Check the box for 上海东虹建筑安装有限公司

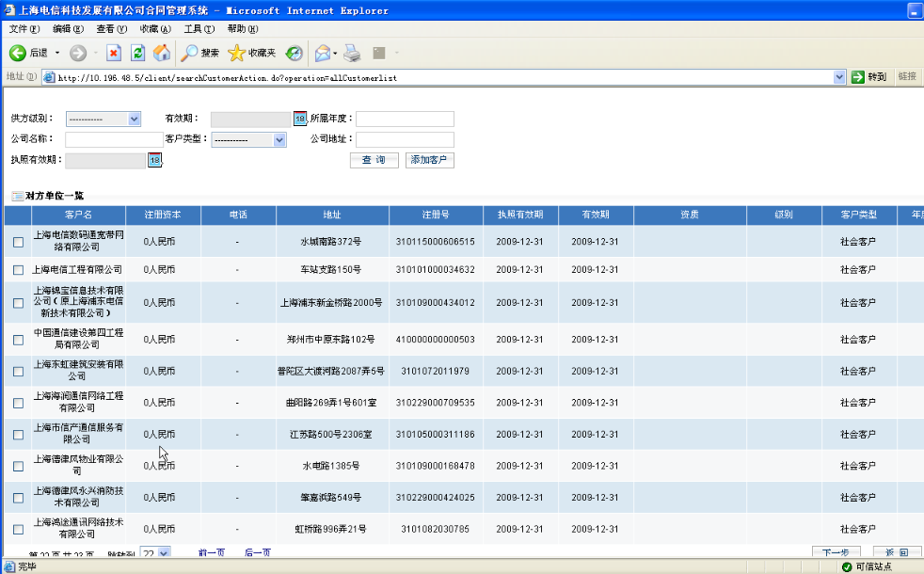click(x=18, y=372)
